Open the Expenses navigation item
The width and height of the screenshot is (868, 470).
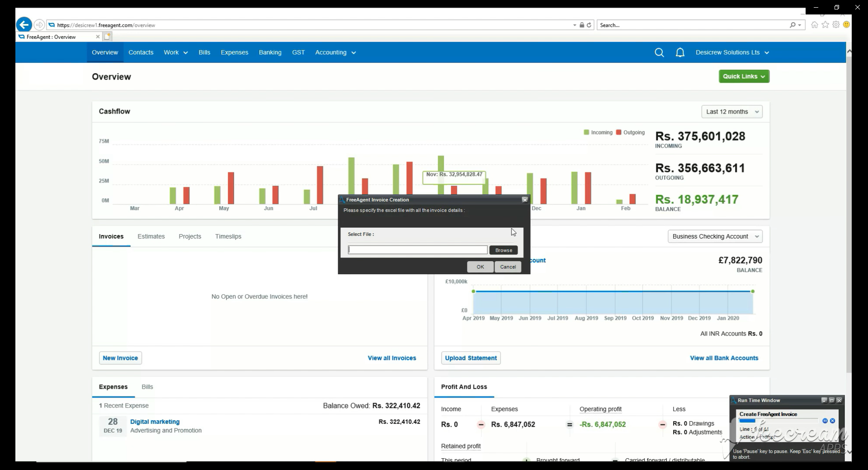click(x=235, y=52)
